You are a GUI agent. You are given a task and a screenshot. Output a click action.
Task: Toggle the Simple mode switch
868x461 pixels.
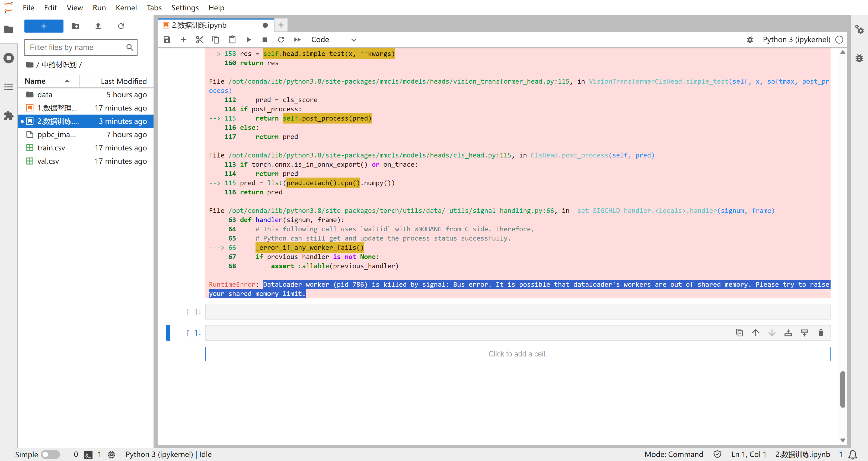pos(50,454)
